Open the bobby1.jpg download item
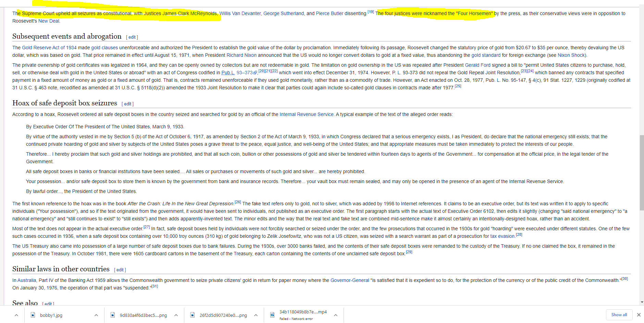This screenshot has height=323, width=644. [51, 315]
